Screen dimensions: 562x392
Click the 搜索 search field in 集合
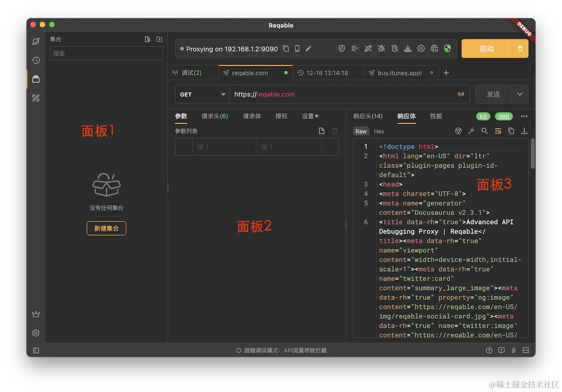(106, 53)
